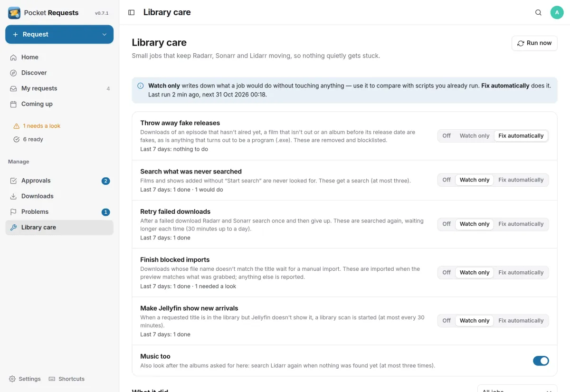Screen dimensions: 570x392
Task: Set Finish blocked imports to Fix automatically
Action: tap(521, 273)
